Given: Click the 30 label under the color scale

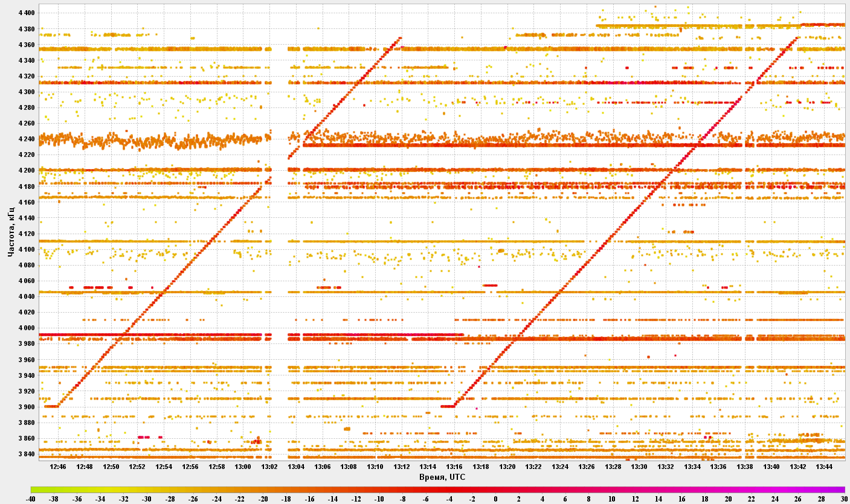Looking at the screenshot, I should (845, 499).
